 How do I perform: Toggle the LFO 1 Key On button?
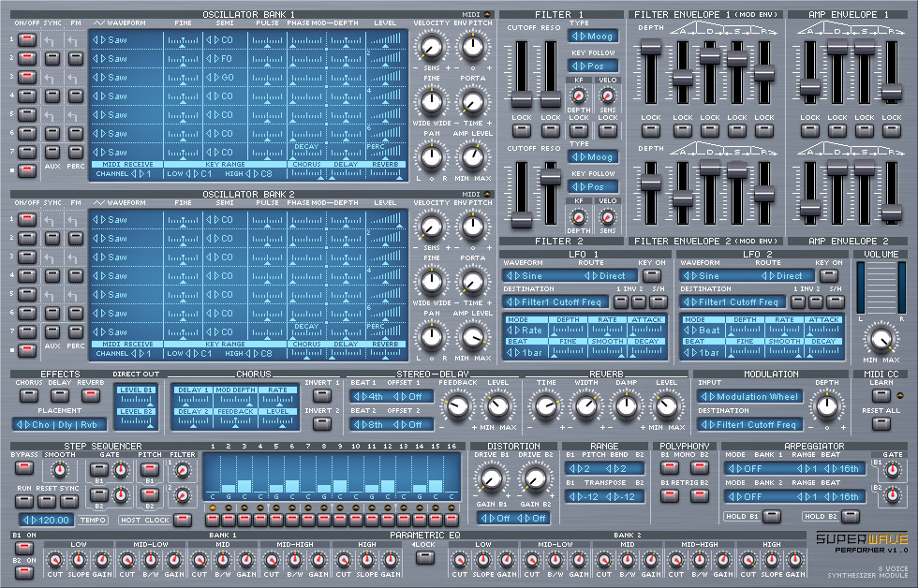[652, 275]
